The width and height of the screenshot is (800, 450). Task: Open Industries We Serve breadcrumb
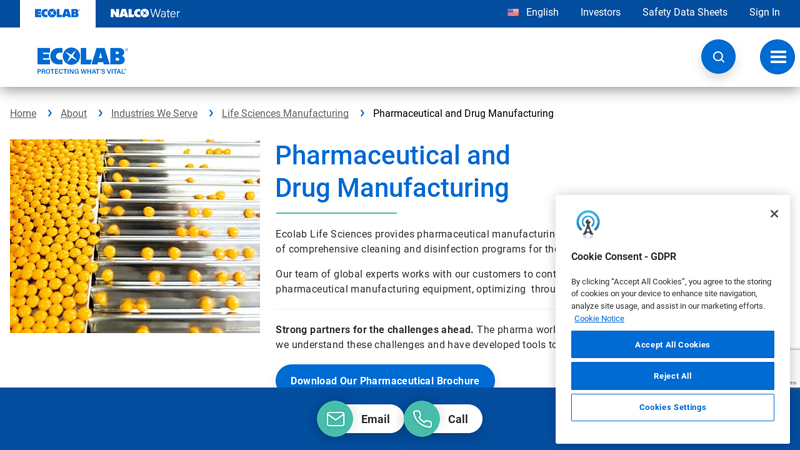pyautogui.click(x=154, y=113)
